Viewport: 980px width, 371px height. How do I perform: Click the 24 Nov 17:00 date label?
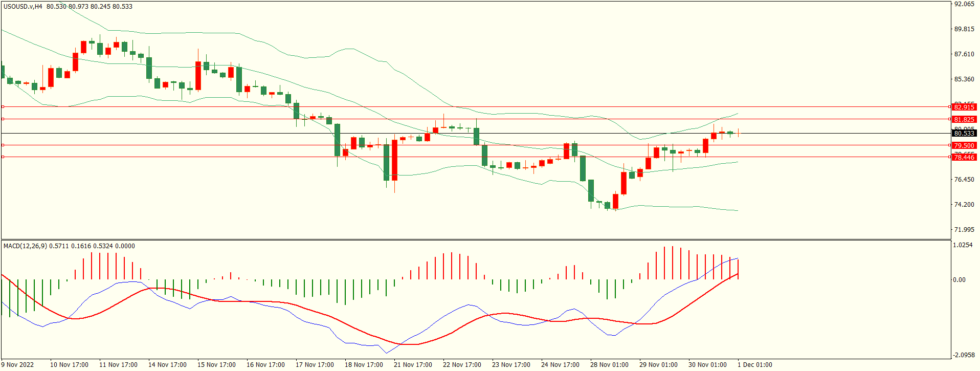[560, 365]
